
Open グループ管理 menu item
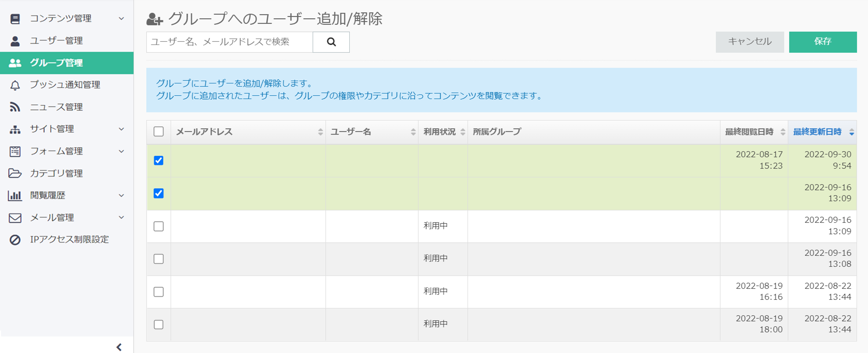(x=67, y=63)
